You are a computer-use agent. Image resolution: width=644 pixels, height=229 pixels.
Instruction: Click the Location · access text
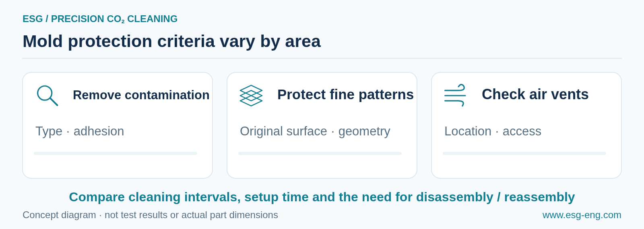click(x=493, y=131)
